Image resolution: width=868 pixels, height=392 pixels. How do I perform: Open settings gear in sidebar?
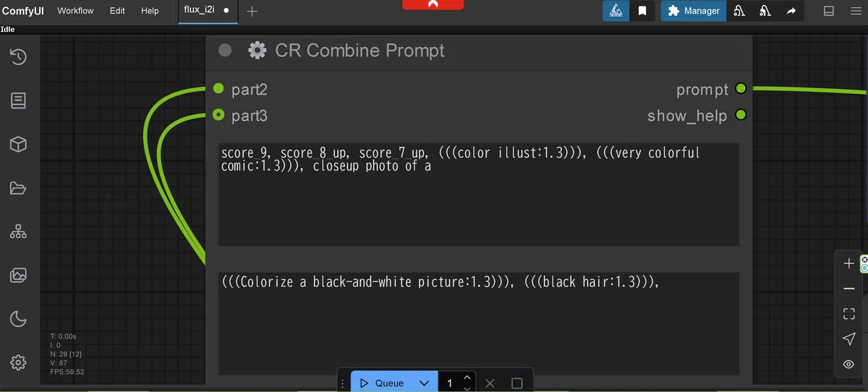(x=18, y=362)
